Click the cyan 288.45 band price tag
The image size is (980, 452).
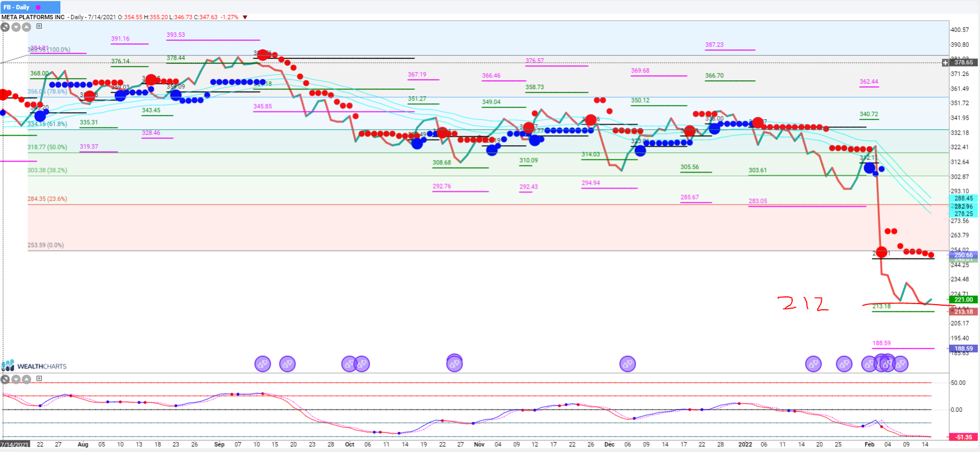click(x=964, y=199)
